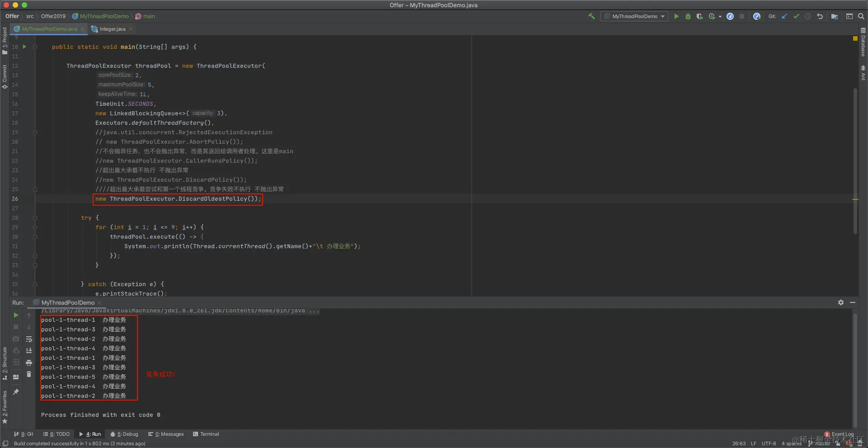Click the MyThreadPoolDemo class breadcrumb
This screenshot has width=868, height=448.
click(x=100, y=16)
